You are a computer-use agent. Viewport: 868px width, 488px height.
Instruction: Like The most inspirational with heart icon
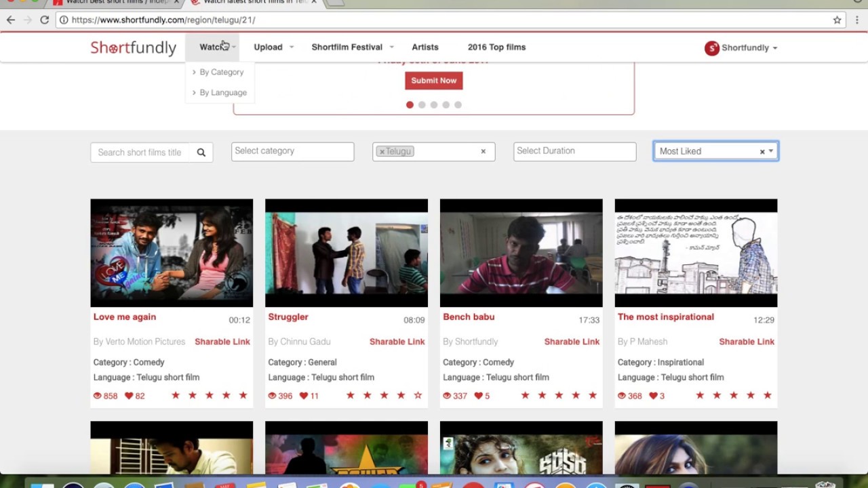654,396
